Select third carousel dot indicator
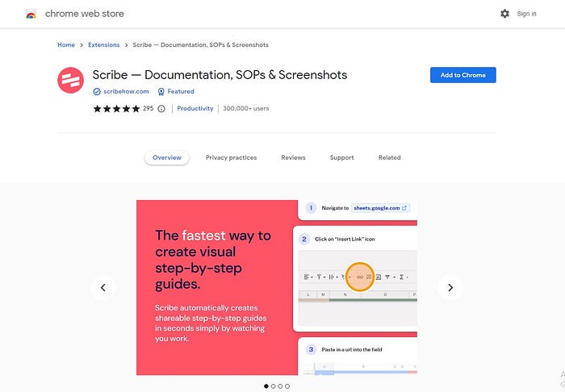Viewport: 565px width, 392px height. 280,386
